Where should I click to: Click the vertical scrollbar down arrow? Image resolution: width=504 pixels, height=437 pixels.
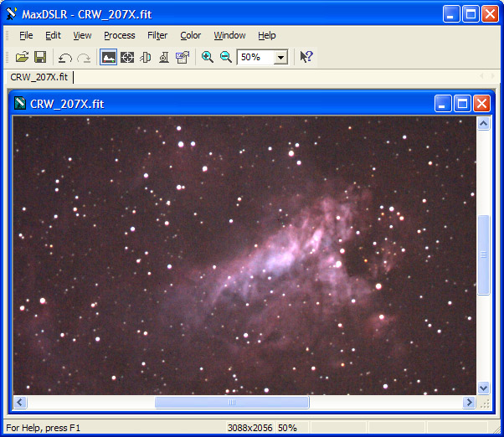(484, 388)
